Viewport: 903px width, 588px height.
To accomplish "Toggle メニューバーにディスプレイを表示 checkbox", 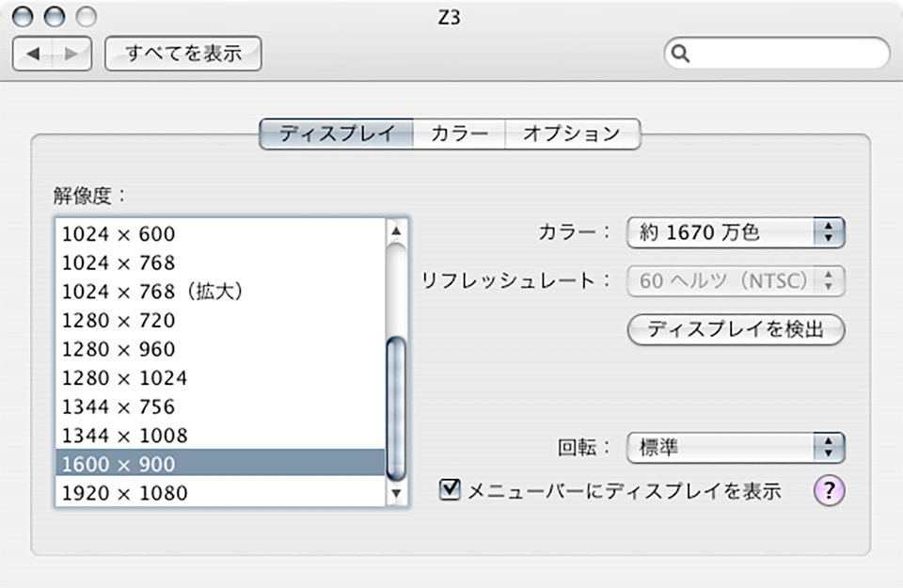I will [450, 489].
